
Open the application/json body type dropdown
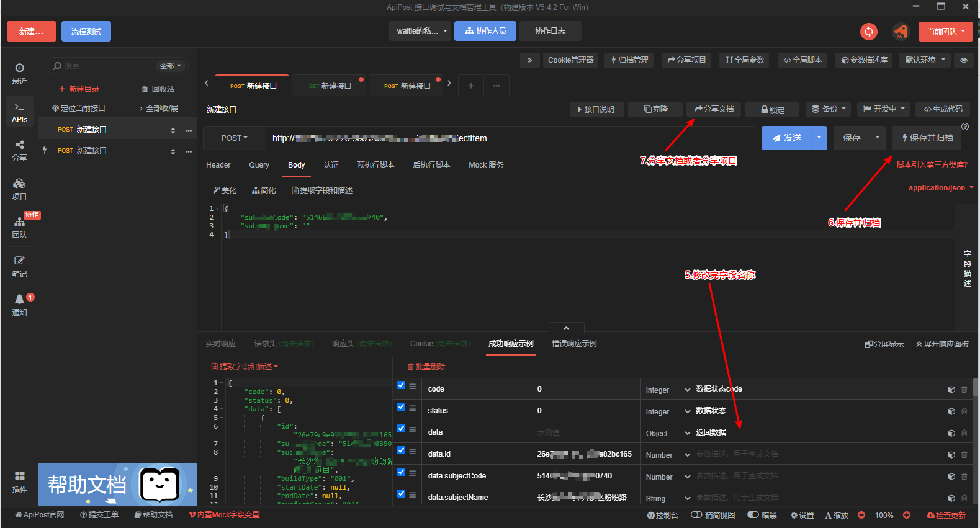tap(941, 188)
